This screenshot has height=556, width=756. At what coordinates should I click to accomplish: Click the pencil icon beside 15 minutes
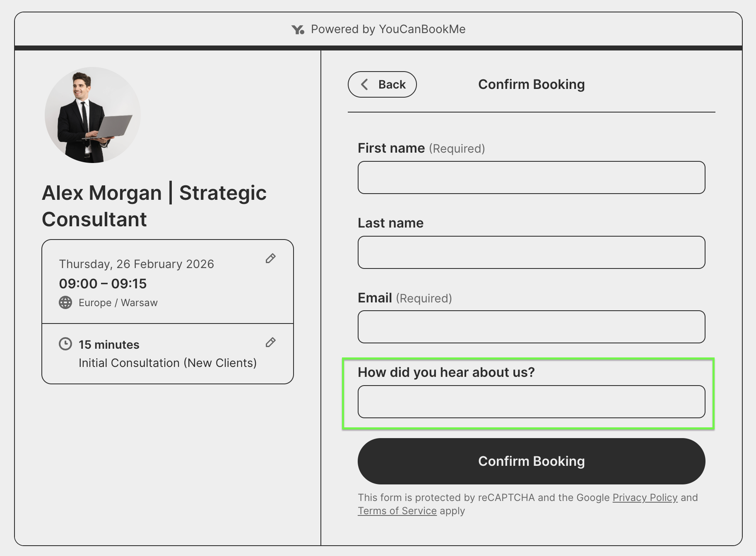pos(270,343)
